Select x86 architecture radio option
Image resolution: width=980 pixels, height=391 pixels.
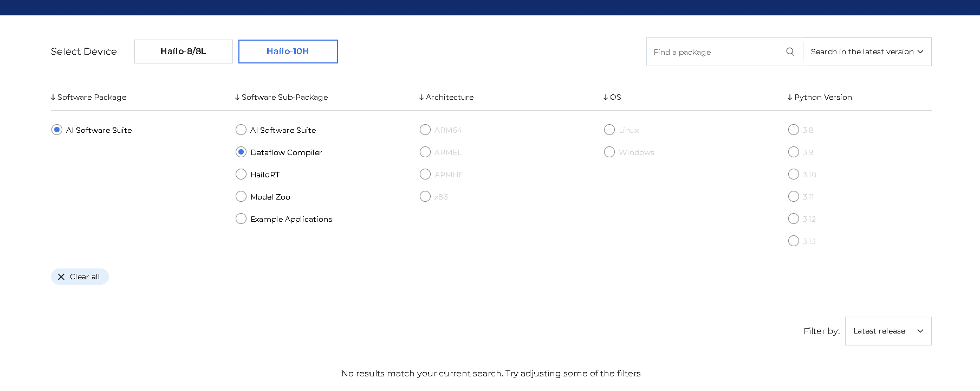(x=425, y=197)
